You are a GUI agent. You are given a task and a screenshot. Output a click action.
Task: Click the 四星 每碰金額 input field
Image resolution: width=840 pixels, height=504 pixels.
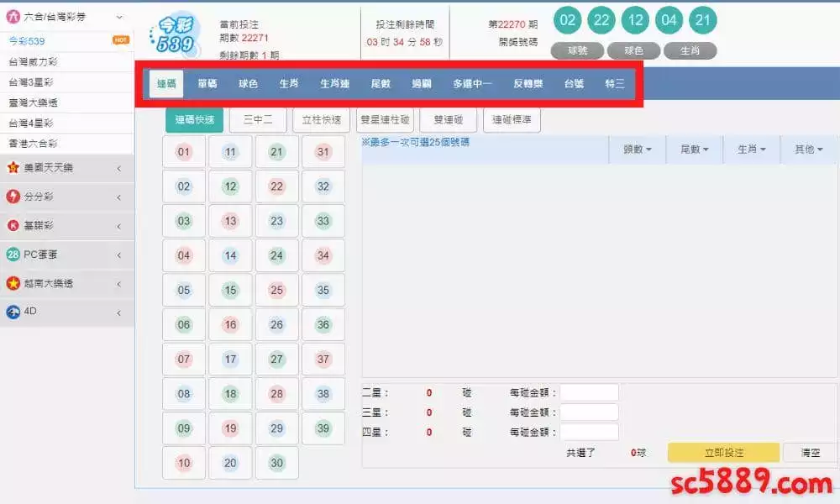[590, 432]
